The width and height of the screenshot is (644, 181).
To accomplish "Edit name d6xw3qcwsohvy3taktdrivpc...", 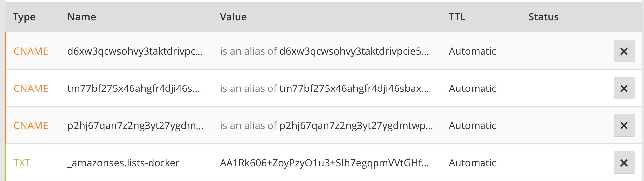I will click(x=135, y=51).
